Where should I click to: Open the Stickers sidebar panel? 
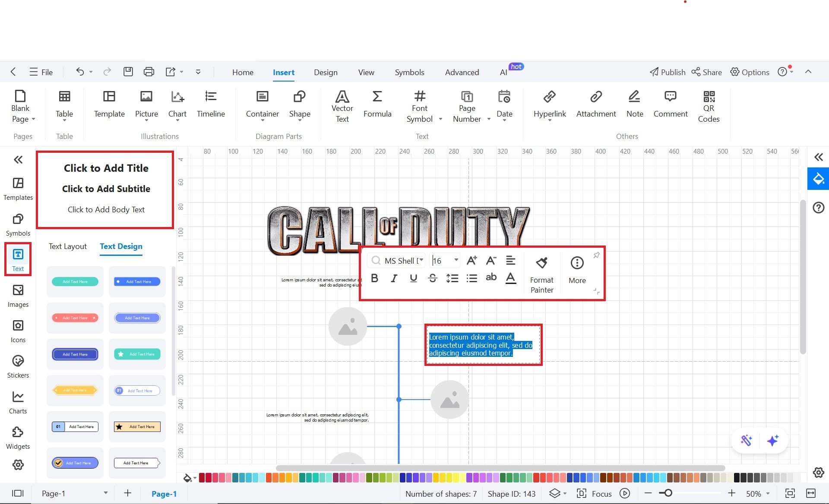[18, 367]
